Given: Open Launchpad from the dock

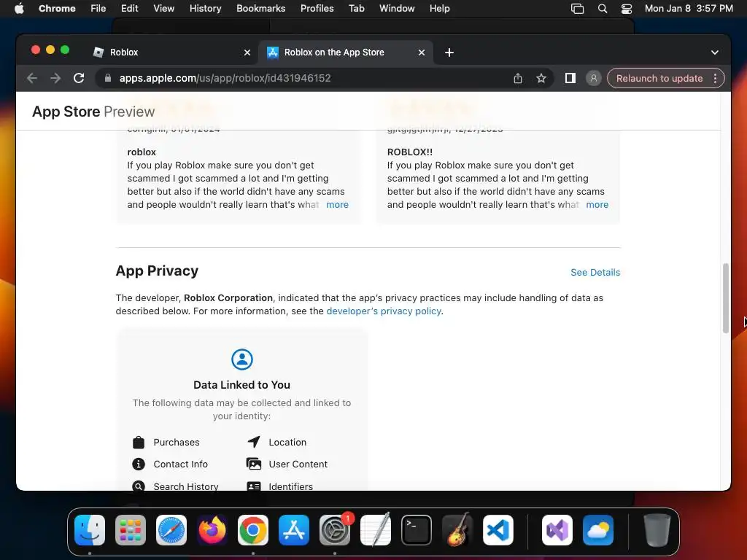Looking at the screenshot, I should click(131, 530).
